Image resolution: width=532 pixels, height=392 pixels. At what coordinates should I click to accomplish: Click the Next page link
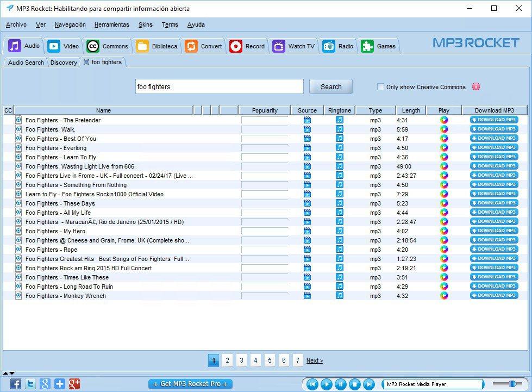[315, 360]
